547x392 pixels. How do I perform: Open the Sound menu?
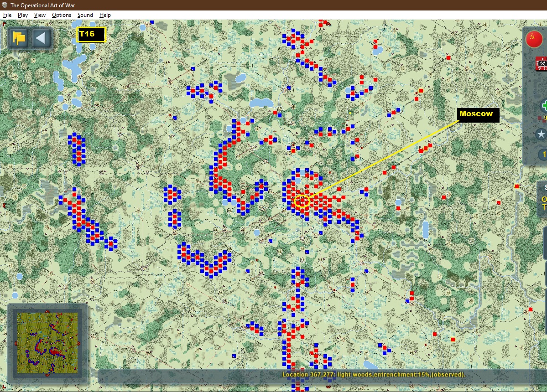click(x=85, y=15)
